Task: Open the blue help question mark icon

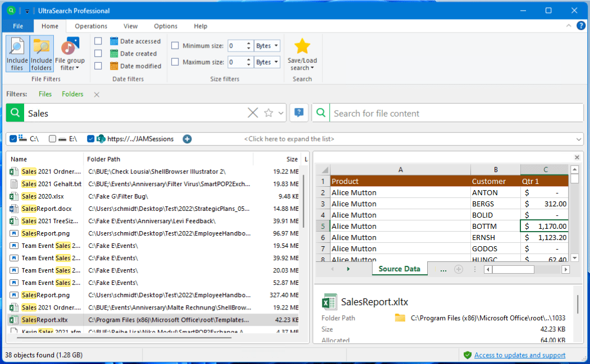Action: coord(581,26)
